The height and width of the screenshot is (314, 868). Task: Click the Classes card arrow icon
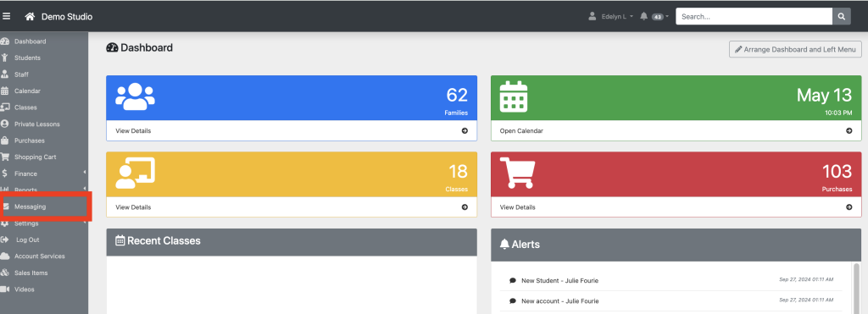(465, 207)
